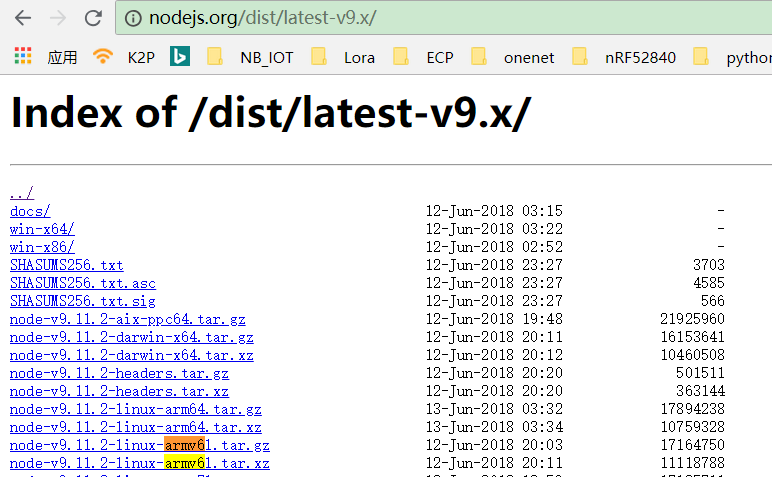Viewport: 772px width, 477px height.
Task: Open the python bookmark folder icon
Action: (701, 56)
